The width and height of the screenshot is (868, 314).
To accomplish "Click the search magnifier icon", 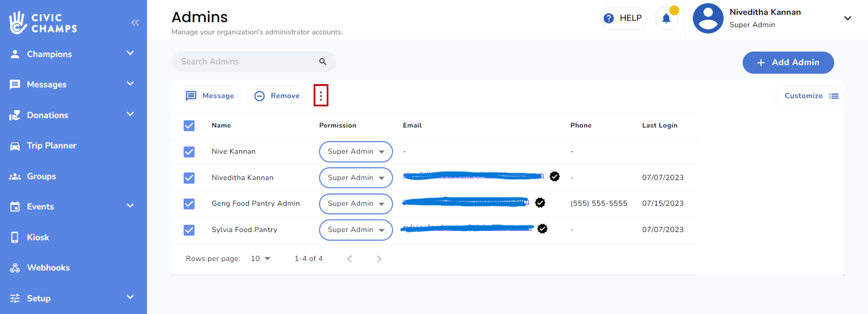I will 323,61.
